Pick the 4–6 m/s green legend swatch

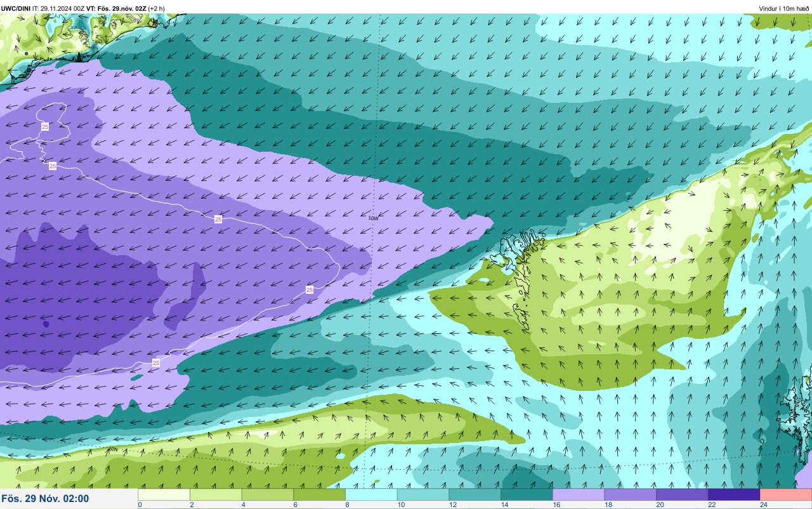(x=268, y=494)
